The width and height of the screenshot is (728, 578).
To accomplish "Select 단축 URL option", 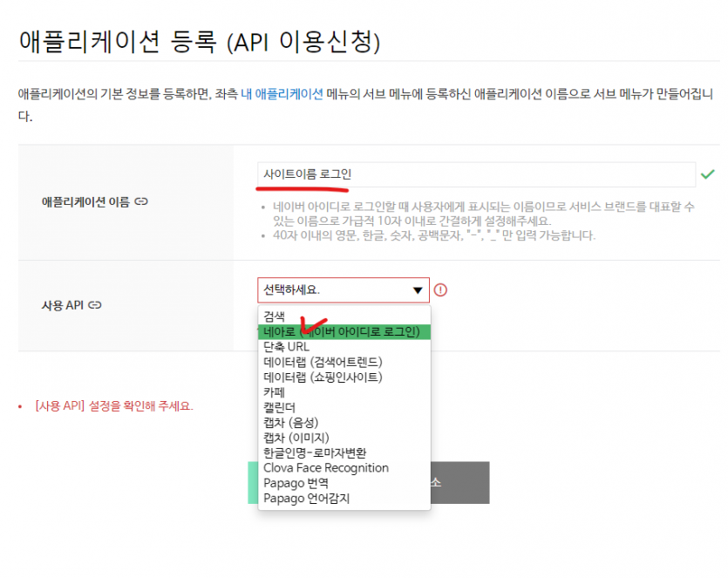I will [286, 347].
